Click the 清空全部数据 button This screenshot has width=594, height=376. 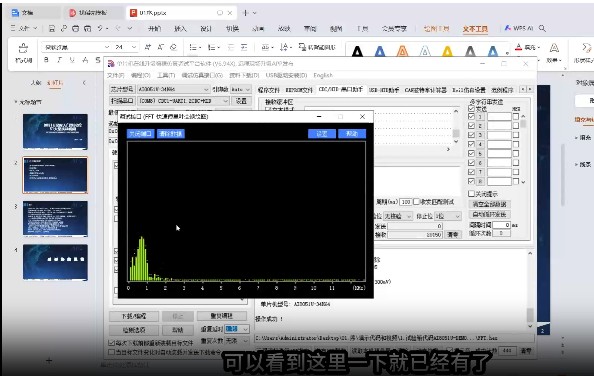pos(489,204)
